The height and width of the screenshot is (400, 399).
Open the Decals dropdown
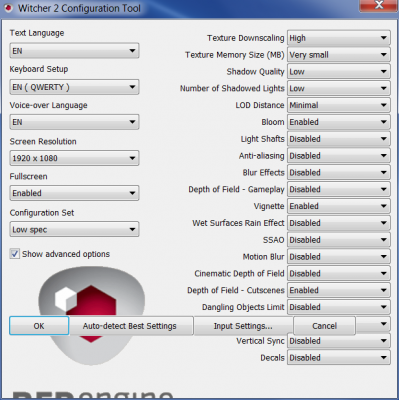[x=338, y=358]
